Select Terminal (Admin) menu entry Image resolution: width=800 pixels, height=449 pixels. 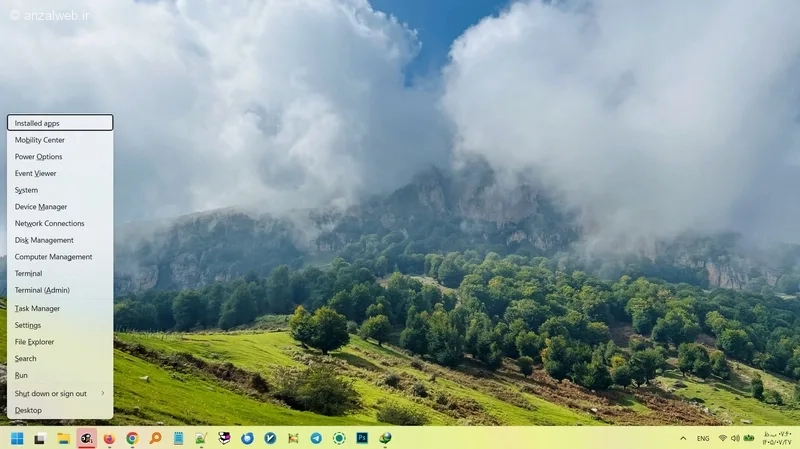pyautogui.click(x=60, y=290)
